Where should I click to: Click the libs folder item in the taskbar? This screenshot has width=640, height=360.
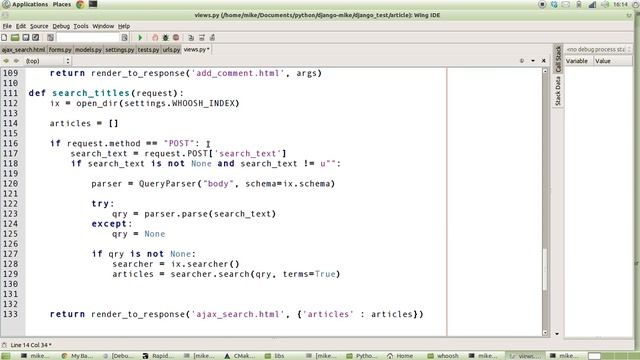click(x=275, y=356)
